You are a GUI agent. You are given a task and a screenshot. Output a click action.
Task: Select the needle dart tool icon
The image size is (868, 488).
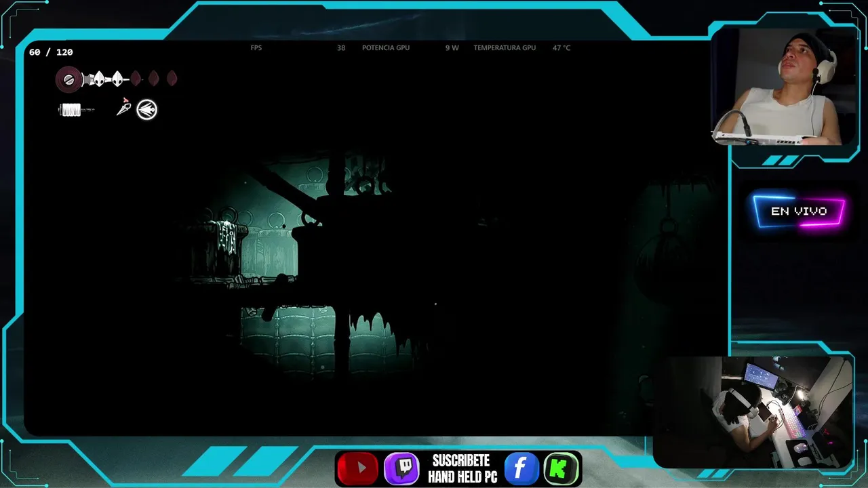pos(123,107)
